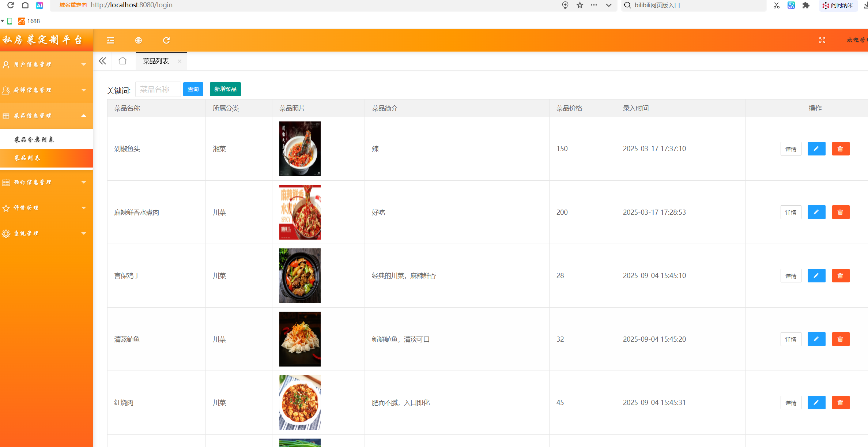The image size is (868, 447).
Task: Enter fullscreen with the expand icon
Action: [x=822, y=40]
